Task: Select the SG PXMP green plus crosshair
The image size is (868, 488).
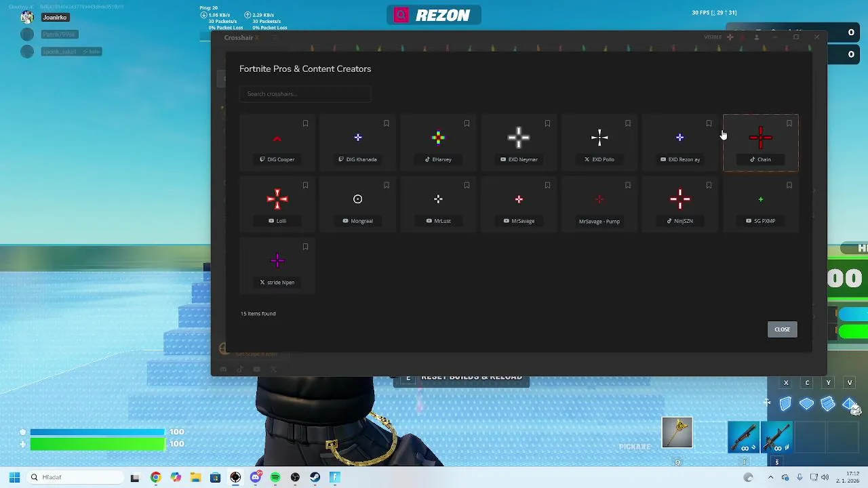Action: tap(760, 199)
